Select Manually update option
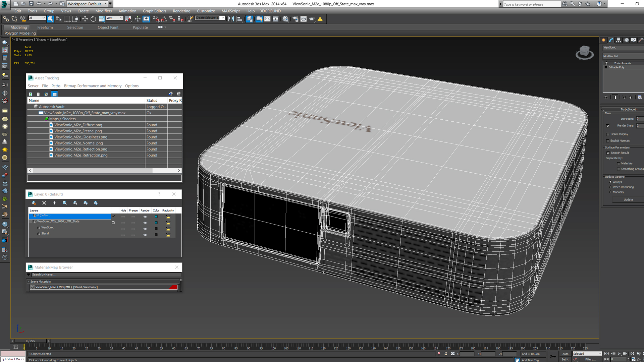 [x=610, y=192]
